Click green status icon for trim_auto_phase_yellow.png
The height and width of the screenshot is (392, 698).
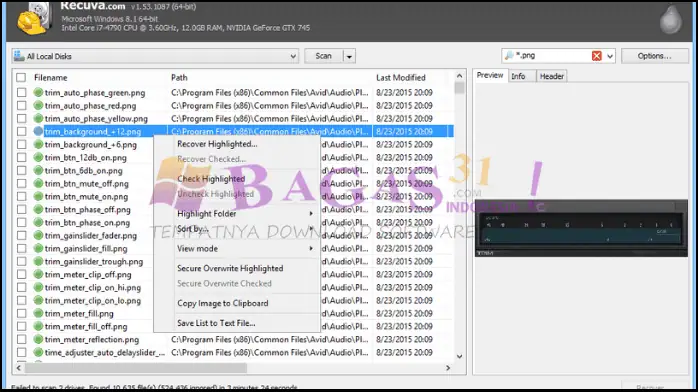38,118
